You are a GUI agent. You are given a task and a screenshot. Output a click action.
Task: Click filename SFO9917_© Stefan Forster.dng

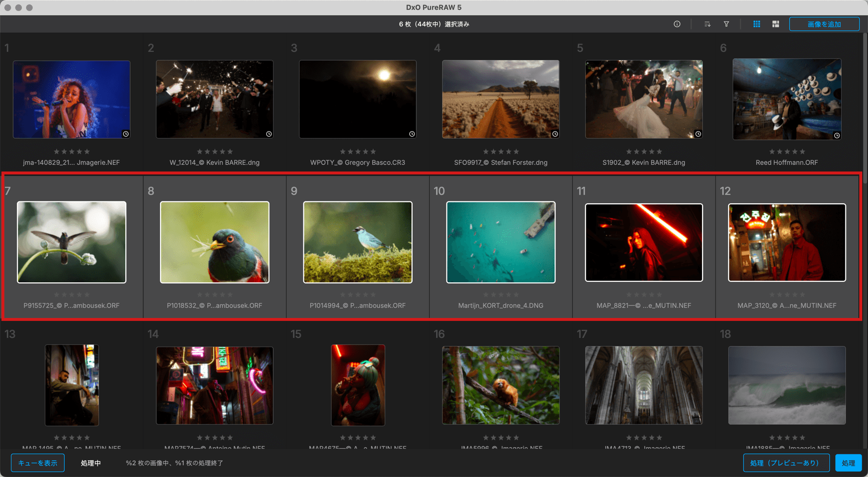point(501,162)
